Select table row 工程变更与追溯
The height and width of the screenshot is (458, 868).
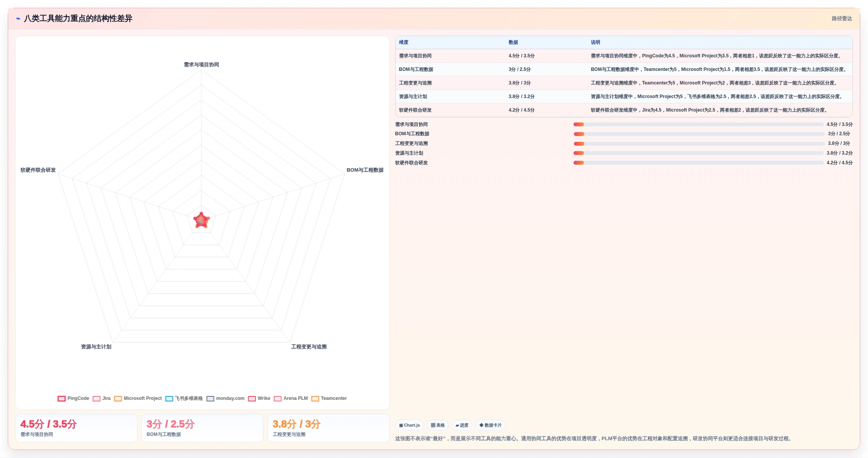624,83
